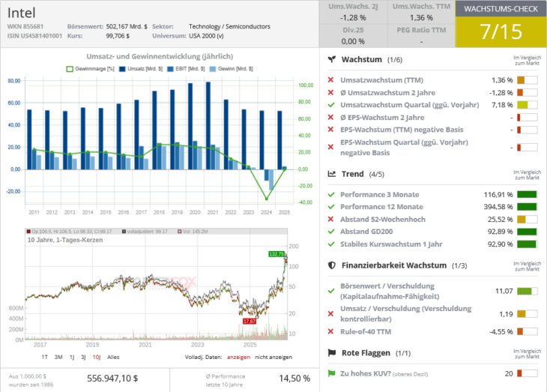This screenshot has height=392, width=547.
Task: Click the Universum value USA 2000 (v)
Action: tap(206, 36)
